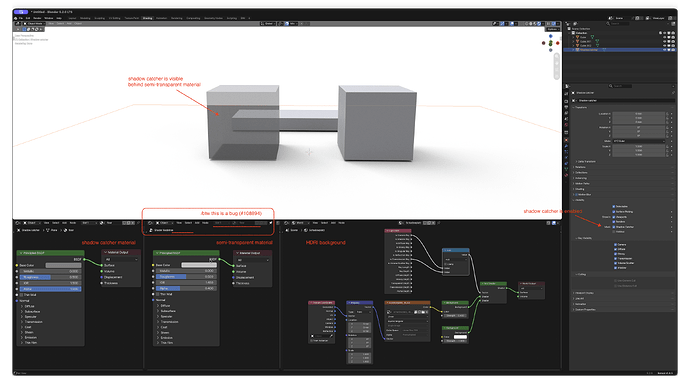The width and height of the screenshot is (690, 392).
Task: Open the Modifiers properties tab (wrench icon)
Action: [x=566, y=146]
